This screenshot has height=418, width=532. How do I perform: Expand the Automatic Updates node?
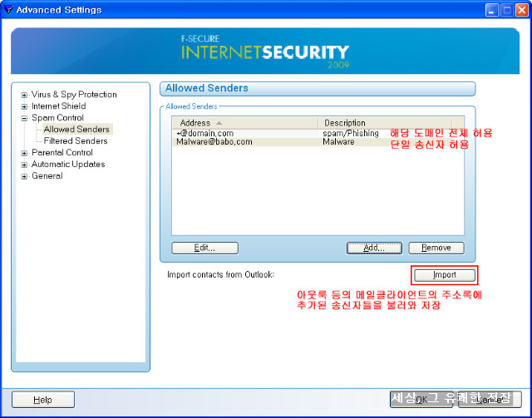(x=24, y=165)
